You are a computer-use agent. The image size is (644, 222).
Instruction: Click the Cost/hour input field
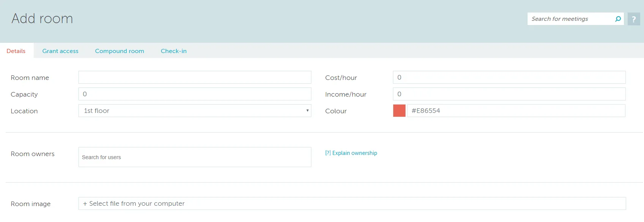(x=509, y=77)
